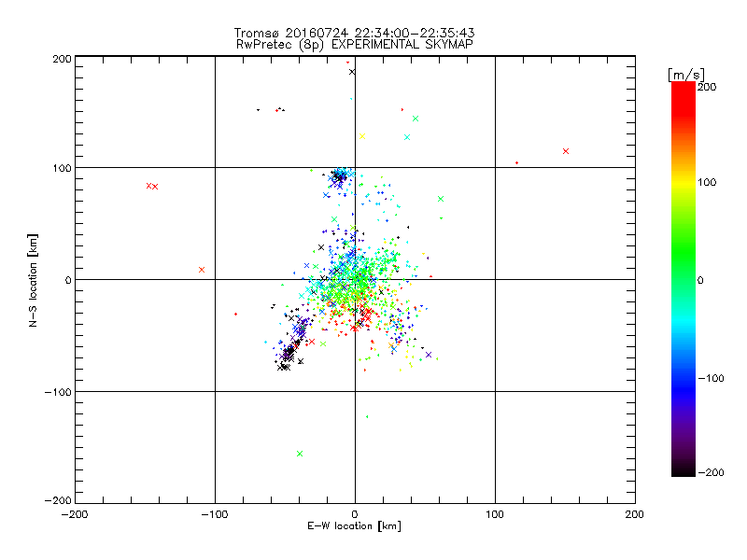Click the "0" label beside the color bar
The height and width of the screenshot is (560, 747).
click(700, 280)
